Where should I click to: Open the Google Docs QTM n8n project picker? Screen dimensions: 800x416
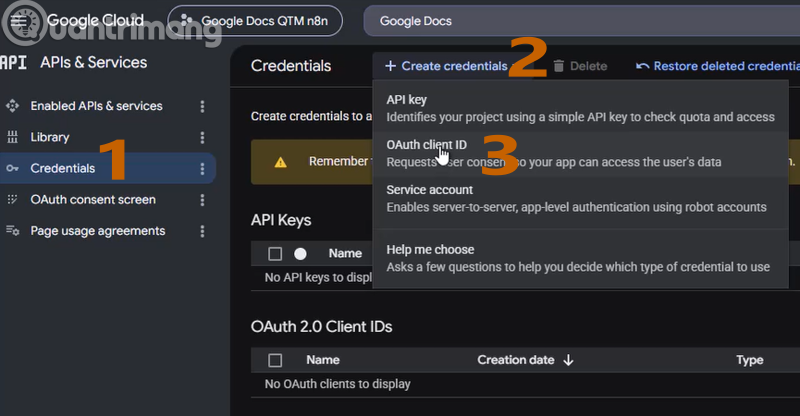[x=255, y=21]
